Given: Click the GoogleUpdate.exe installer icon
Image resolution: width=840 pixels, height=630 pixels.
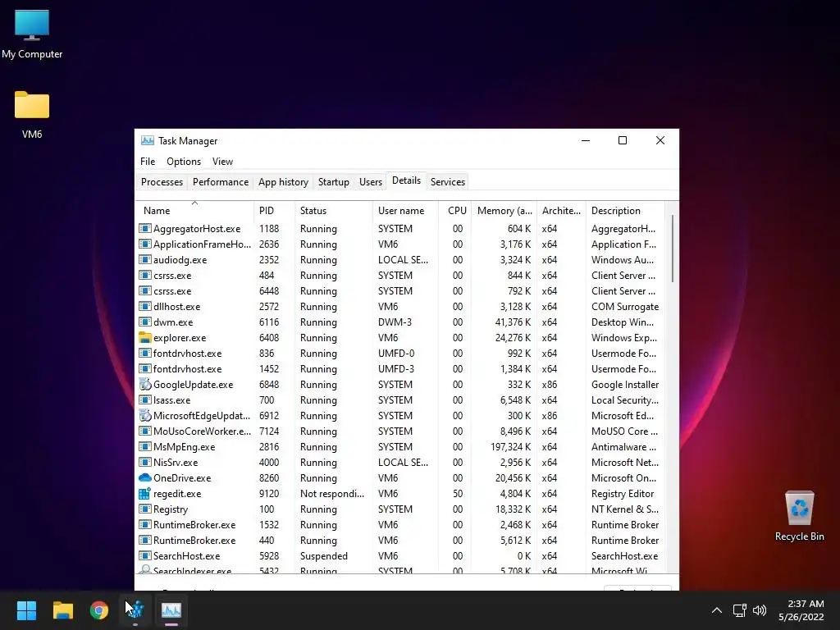Looking at the screenshot, I should [x=144, y=384].
